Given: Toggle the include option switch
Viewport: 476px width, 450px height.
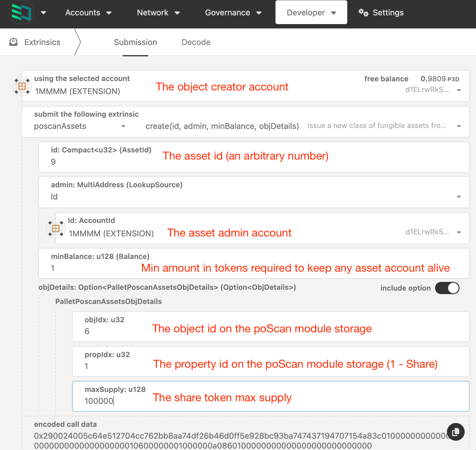Looking at the screenshot, I should [x=447, y=288].
